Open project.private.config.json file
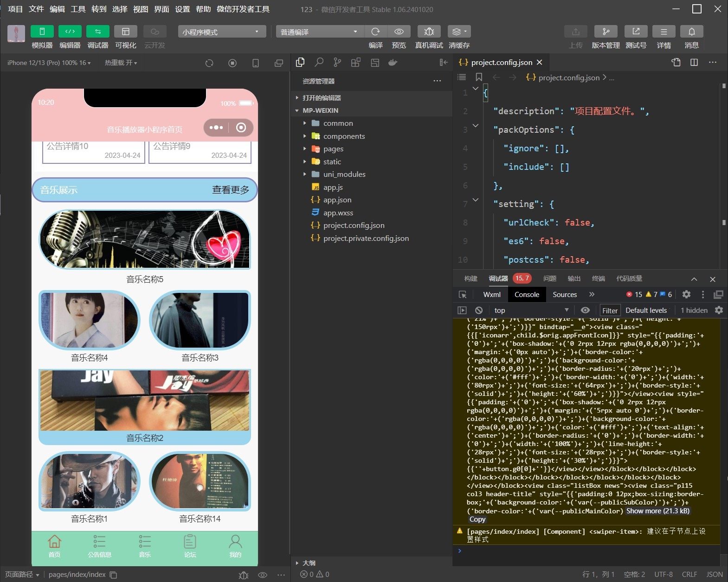This screenshot has height=582, width=728. click(x=366, y=239)
